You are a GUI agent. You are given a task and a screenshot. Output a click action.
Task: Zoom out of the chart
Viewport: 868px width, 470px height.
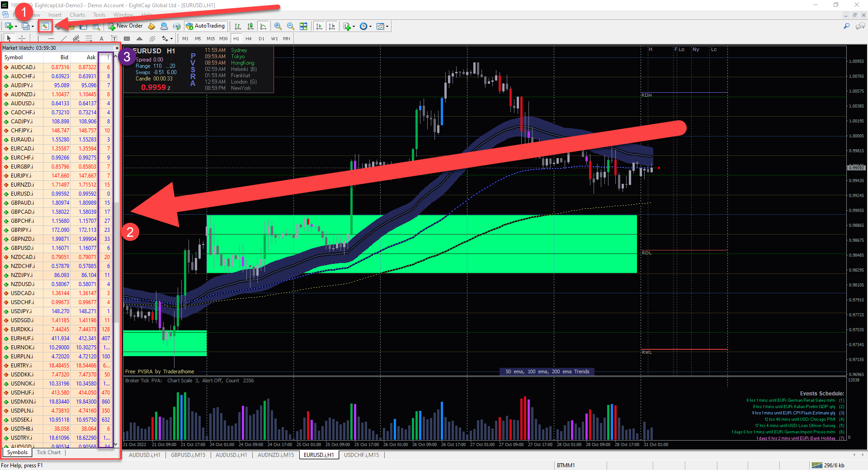pos(291,26)
